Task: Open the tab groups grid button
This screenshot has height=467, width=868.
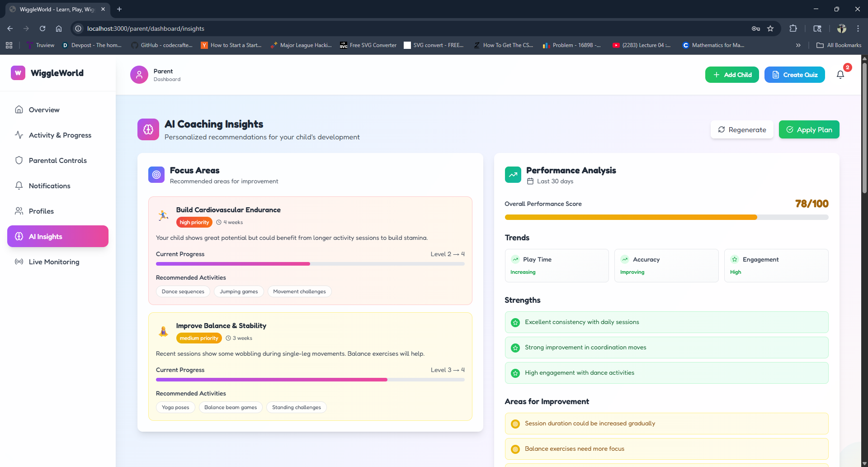Action: pos(9,45)
